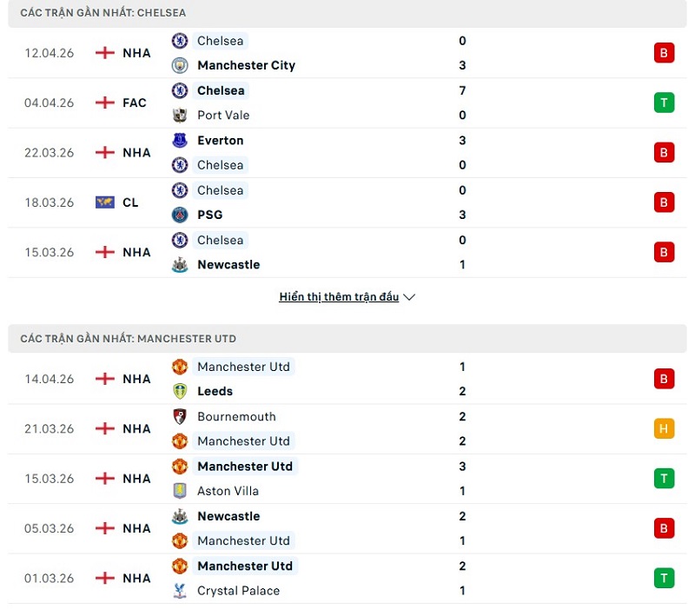Click the Bournemouth club crest icon
This screenshot has width=695, height=616.
coord(180,416)
